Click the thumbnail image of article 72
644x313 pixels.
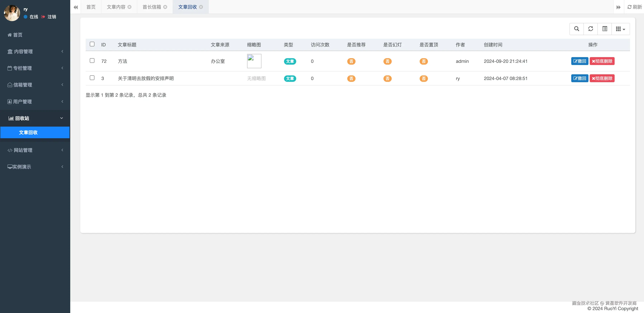pos(254,61)
